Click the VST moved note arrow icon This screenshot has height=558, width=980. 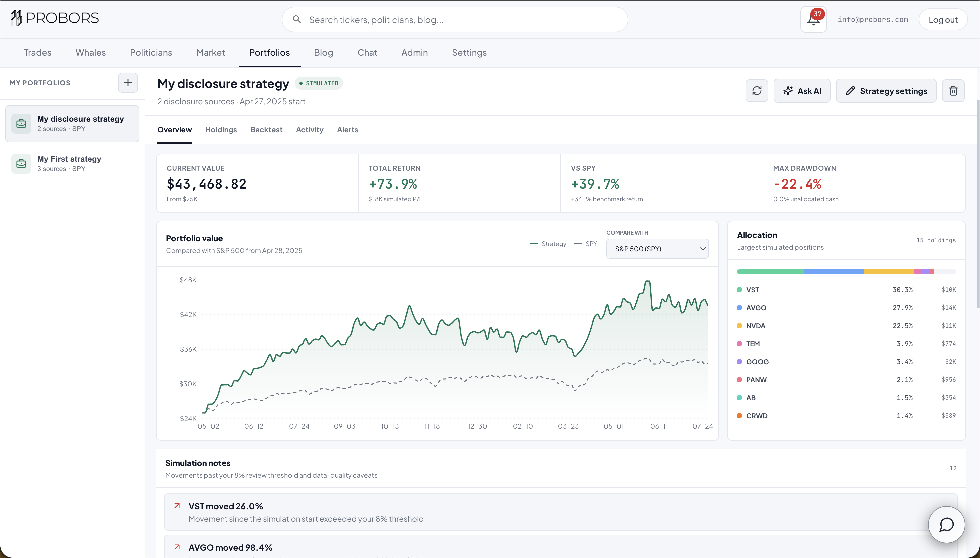[x=177, y=506]
